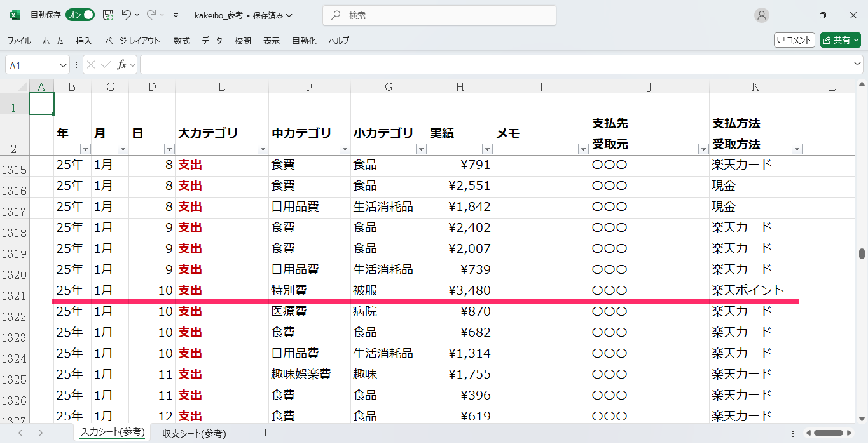Expand the formula bar chevron
This screenshot has height=444, width=868.
pos(857,65)
